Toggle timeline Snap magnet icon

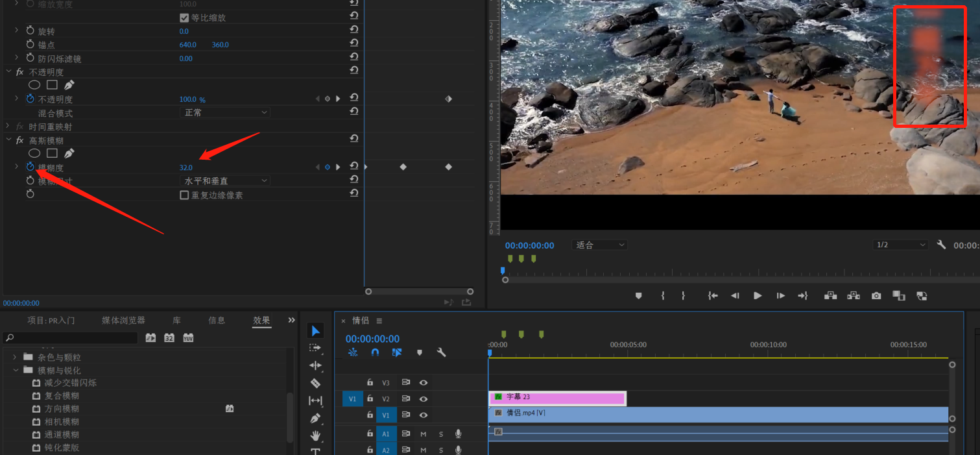375,352
